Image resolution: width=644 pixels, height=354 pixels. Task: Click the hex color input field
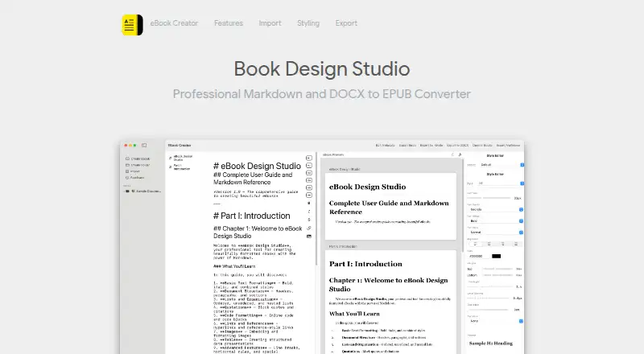pyautogui.click(x=478, y=257)
